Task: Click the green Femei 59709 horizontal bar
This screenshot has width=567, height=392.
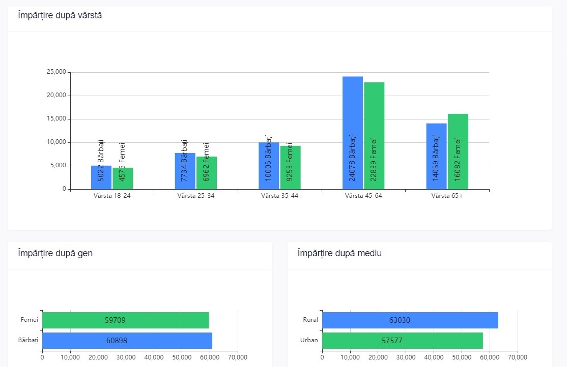Action: 126,320
